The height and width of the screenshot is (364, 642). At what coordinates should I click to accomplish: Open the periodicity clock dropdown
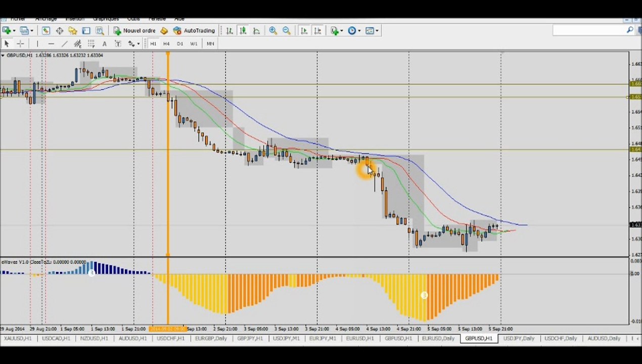[x=359, y=31]
